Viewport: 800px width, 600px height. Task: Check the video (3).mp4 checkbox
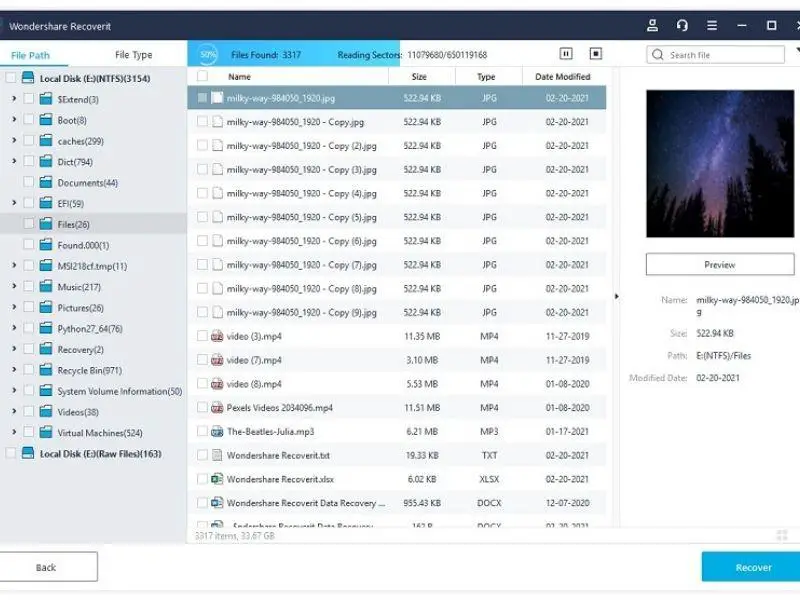pyautogui.click(x=203, y=336)
